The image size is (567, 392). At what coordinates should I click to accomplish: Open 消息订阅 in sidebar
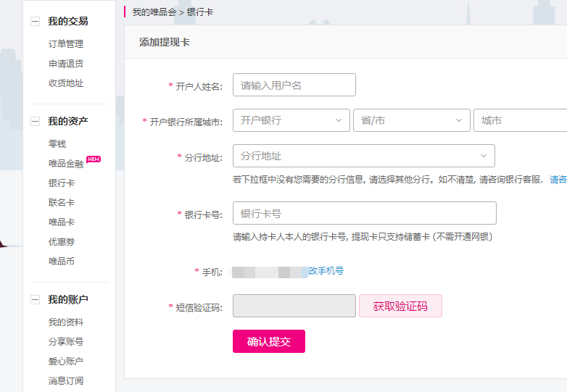tap(66, 380)
